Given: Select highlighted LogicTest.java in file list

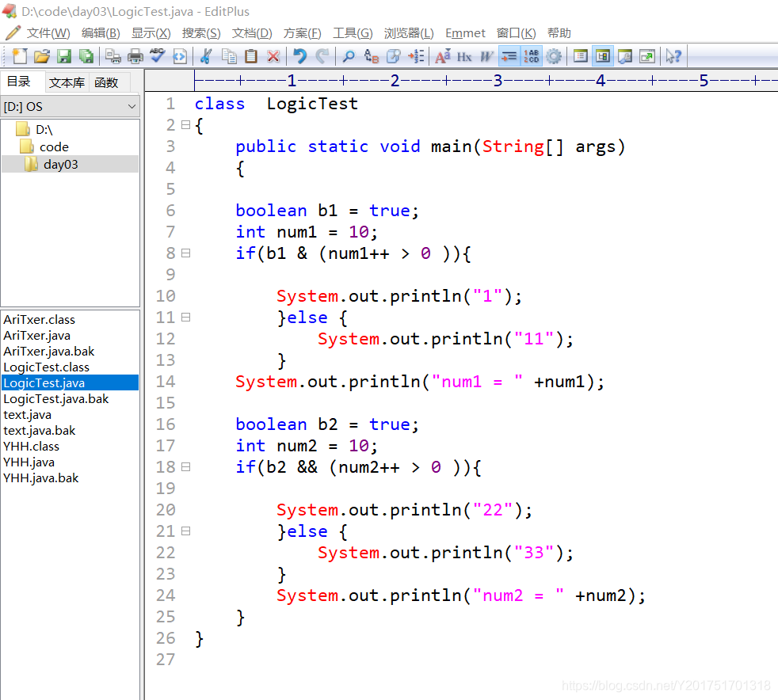Looking at the screenshot, I should [x=70, y=382].
